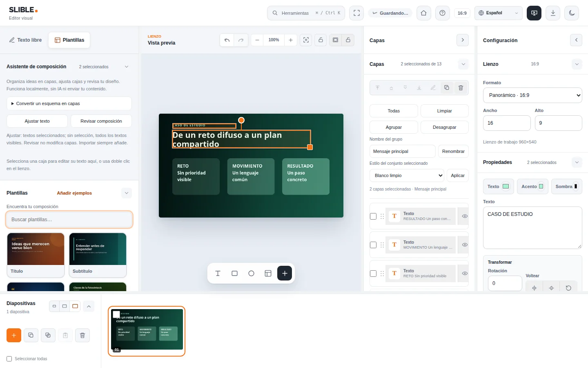Add a new slide with orange plus
The image size is (588, 368).
pos(14,335)
